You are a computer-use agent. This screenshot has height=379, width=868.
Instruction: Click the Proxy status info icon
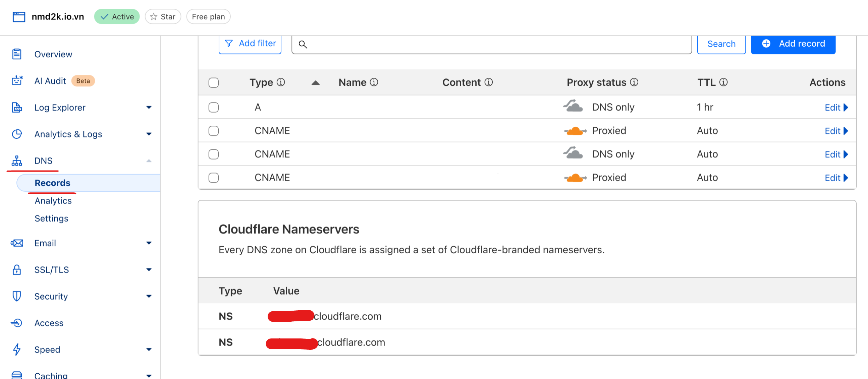pyautogui.click(x=634, y=82)
